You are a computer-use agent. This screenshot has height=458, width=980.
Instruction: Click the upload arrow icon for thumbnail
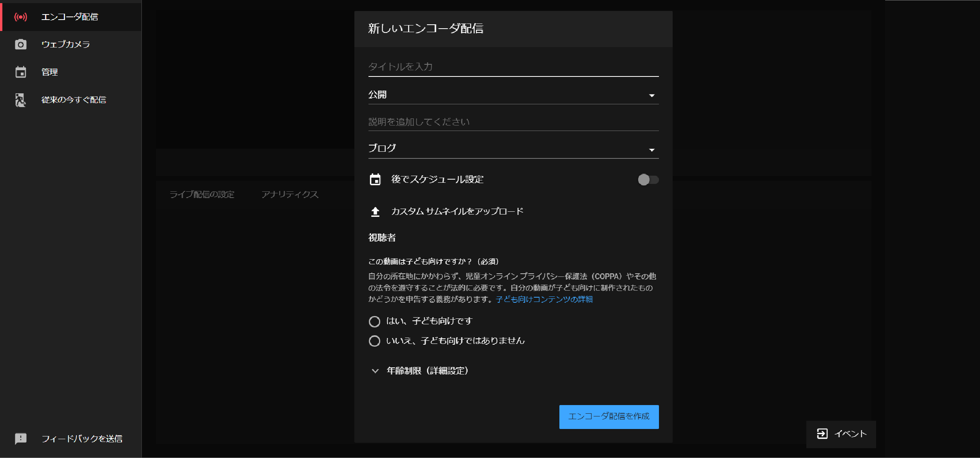click(x=375, y=212)
